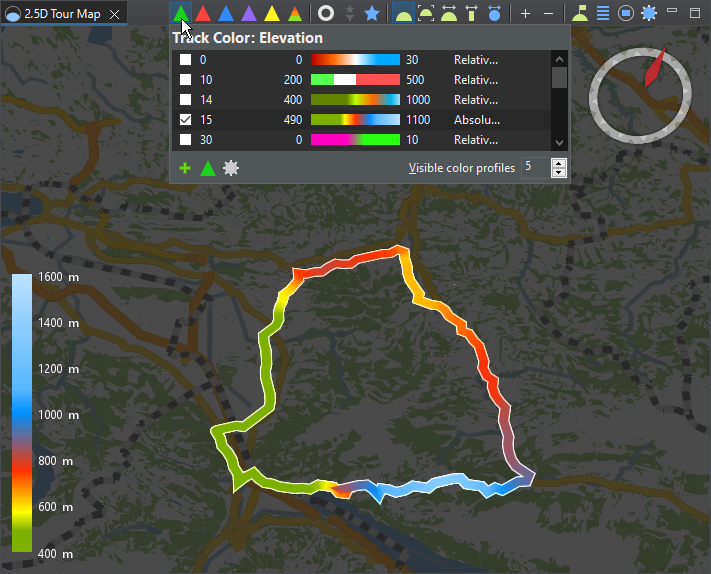
Task: Zoom in with the plus icon
Action: (x=526, y=14)
